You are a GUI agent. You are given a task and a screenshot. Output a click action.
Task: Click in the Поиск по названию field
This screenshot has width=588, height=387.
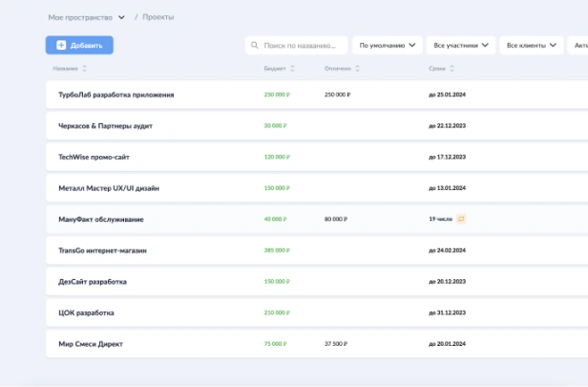pyautogui.click(x=300, y=45)
